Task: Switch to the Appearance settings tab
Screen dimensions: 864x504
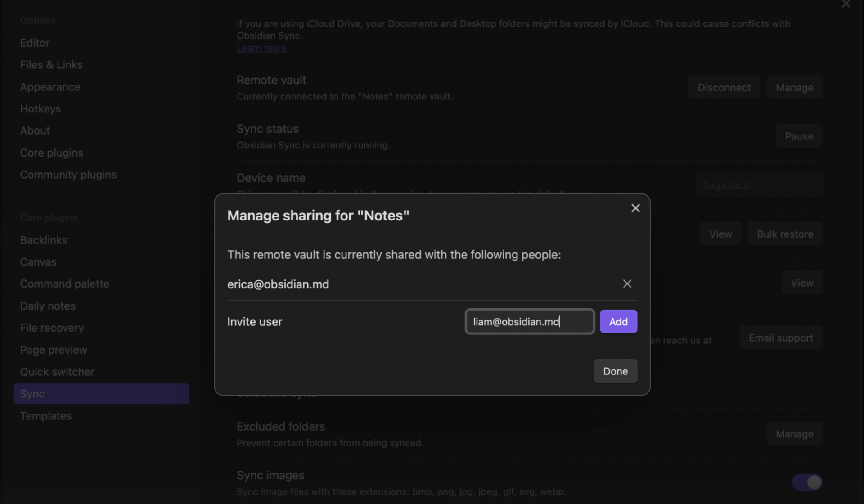Action: click(50, 87)
